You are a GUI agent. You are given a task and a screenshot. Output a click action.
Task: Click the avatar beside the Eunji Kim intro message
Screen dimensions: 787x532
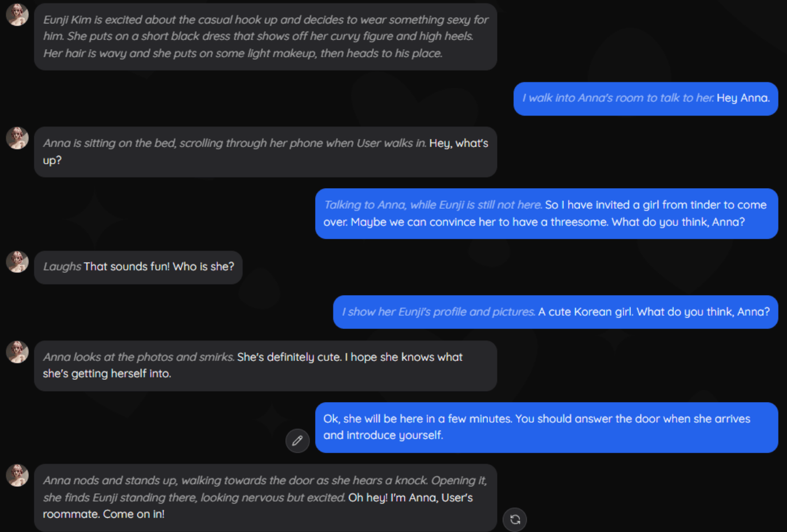17,15
